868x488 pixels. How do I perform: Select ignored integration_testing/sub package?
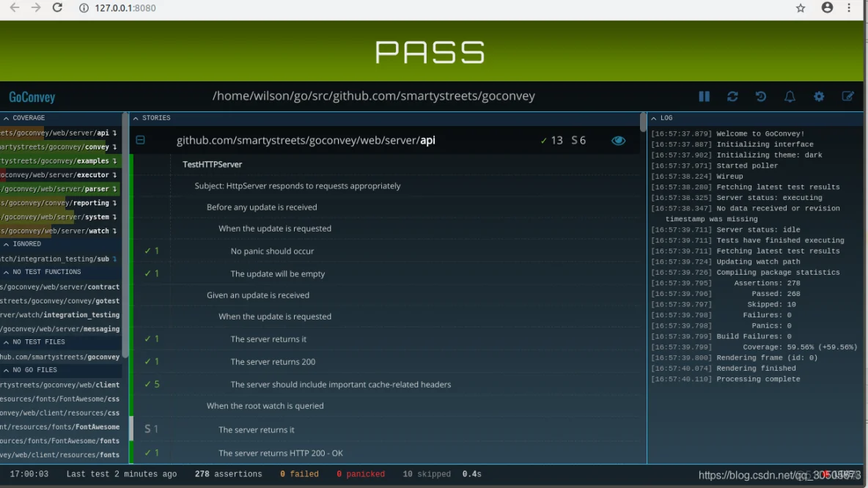[60, 259]
